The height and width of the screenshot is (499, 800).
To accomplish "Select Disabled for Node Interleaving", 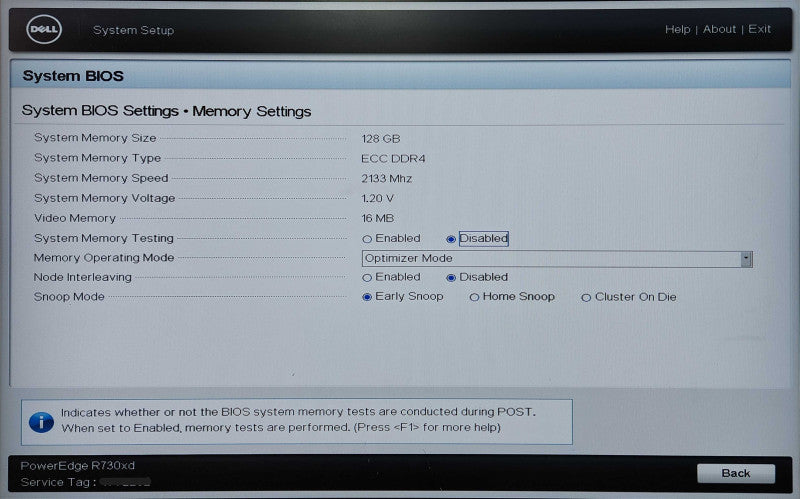I will (x=451, y=278).
